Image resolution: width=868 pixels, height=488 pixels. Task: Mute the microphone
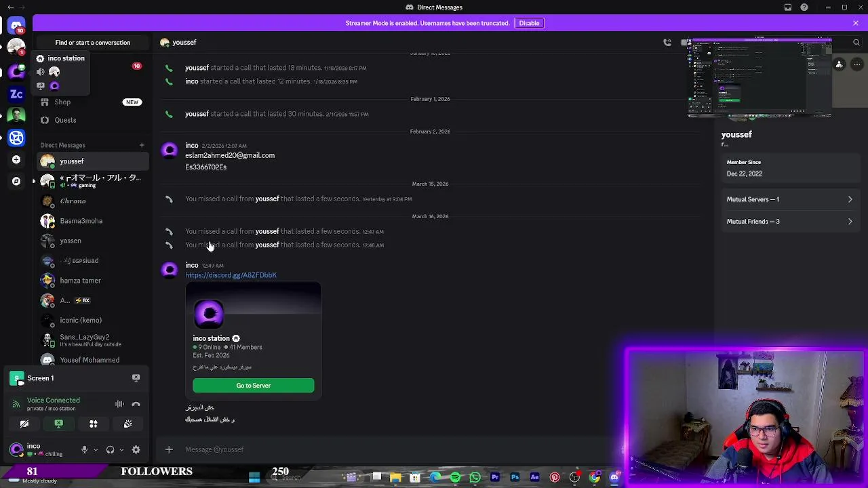tap(84, 449)
